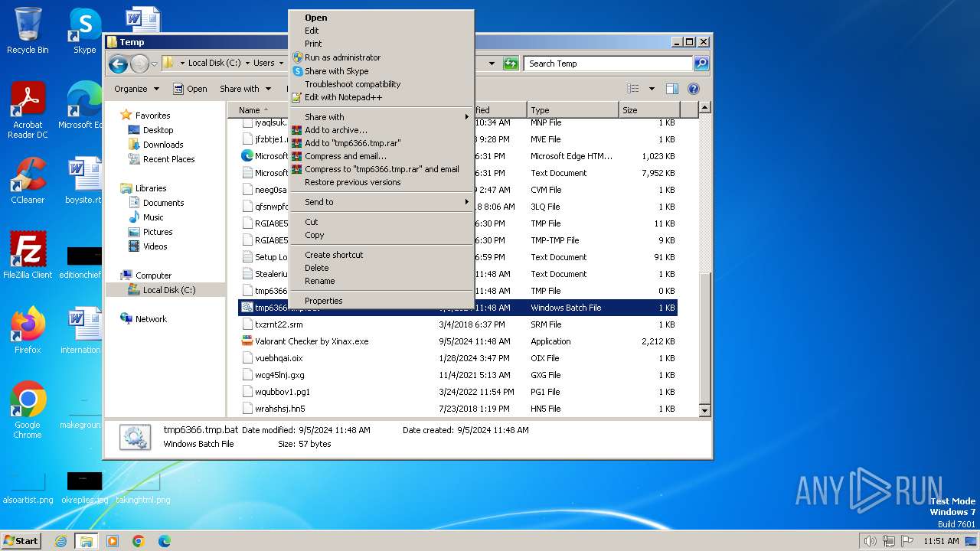Open Chrome from the taskbar
980x551 pixels.
139,541
